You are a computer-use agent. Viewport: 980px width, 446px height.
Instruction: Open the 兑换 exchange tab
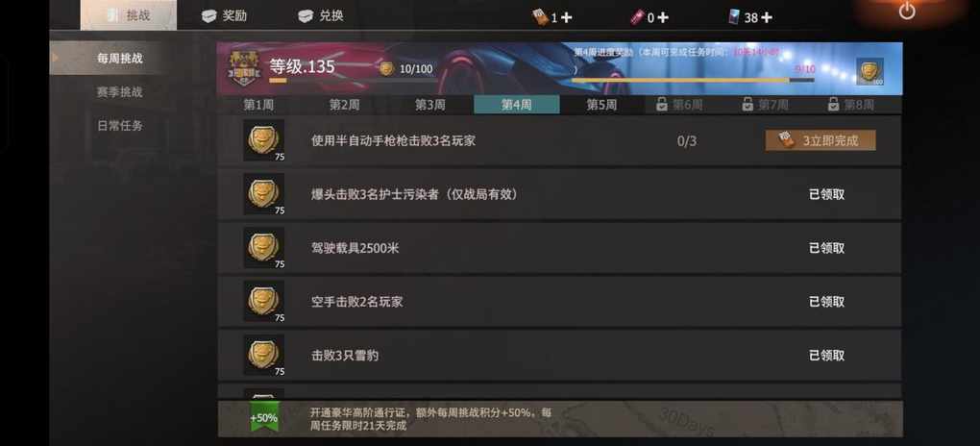(321, 15)
